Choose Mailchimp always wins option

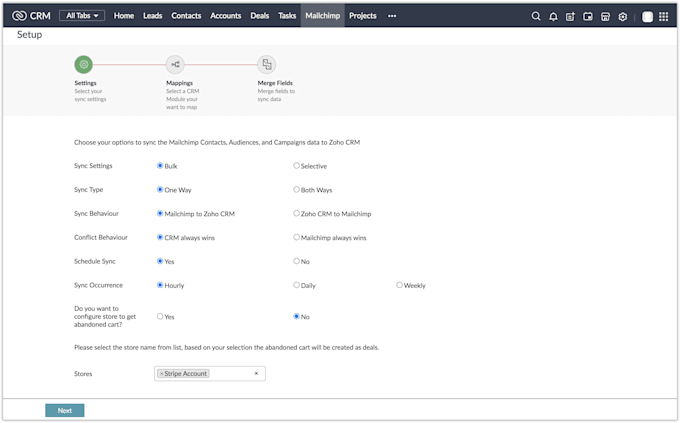[x=296, y=237]
